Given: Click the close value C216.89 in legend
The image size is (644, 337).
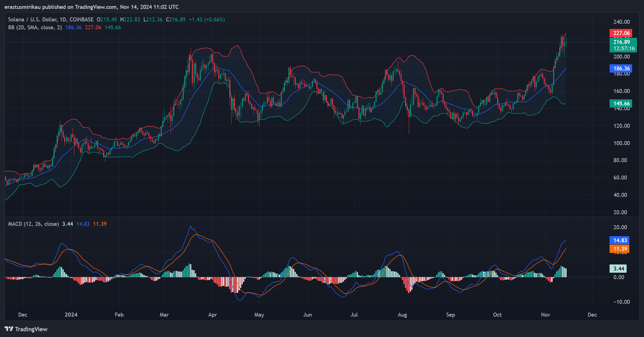Looking at the screenshot, I should click(176, 20).
